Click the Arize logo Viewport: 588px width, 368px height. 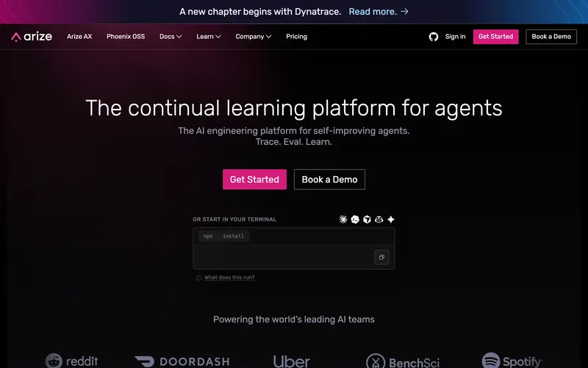[x=32, y=36]
